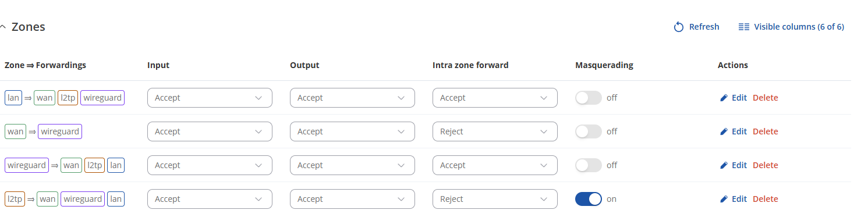Open Intra zone forward dropdown for l2tp
Screen dimensions: 868x217
click(x=495, y=199)
